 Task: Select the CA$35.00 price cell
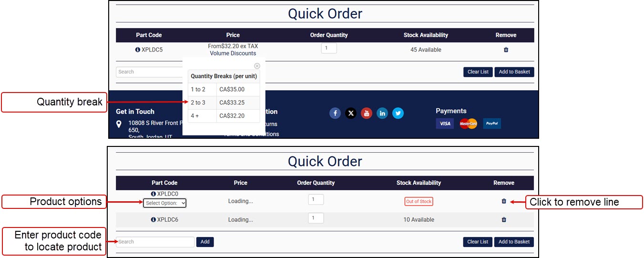238,90
